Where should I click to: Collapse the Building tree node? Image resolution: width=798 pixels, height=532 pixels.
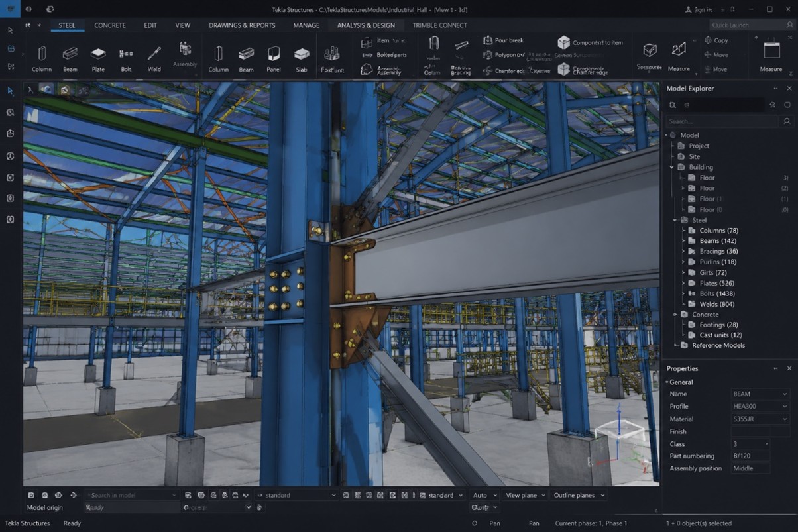coord(672,167)
